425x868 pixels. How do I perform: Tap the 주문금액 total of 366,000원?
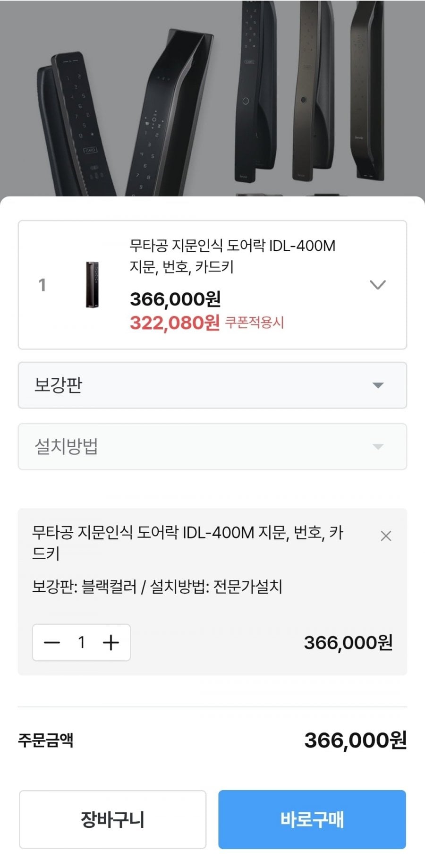pos(355,740)
